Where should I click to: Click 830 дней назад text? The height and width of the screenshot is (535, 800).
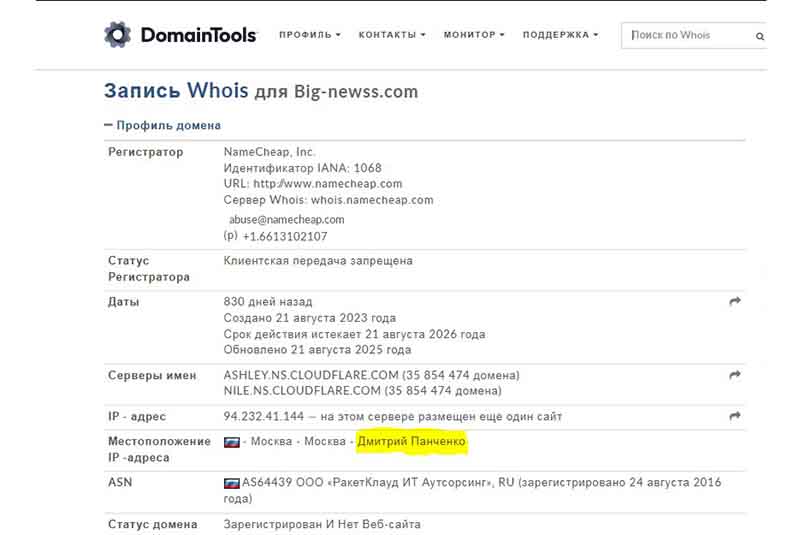(268, 301)
